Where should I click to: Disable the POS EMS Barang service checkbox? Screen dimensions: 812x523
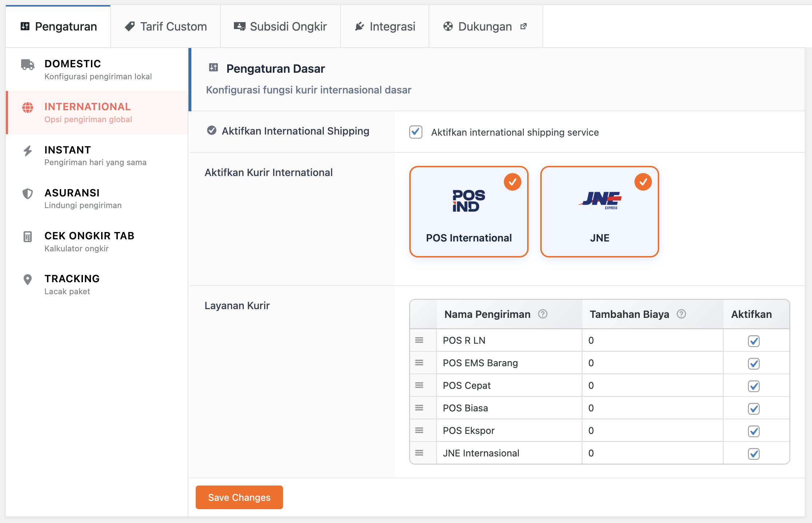click(x=753, y=363)
